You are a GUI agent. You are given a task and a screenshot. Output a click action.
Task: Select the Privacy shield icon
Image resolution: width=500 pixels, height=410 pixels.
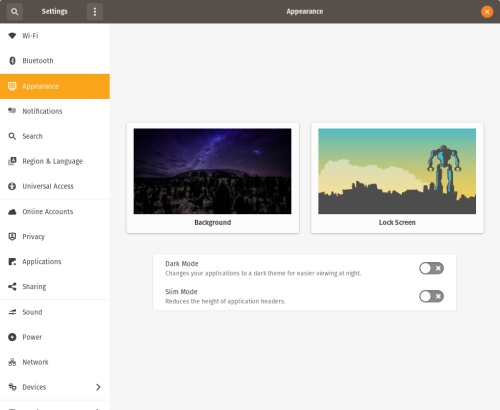pyautogui.click(x=12, y=236)
